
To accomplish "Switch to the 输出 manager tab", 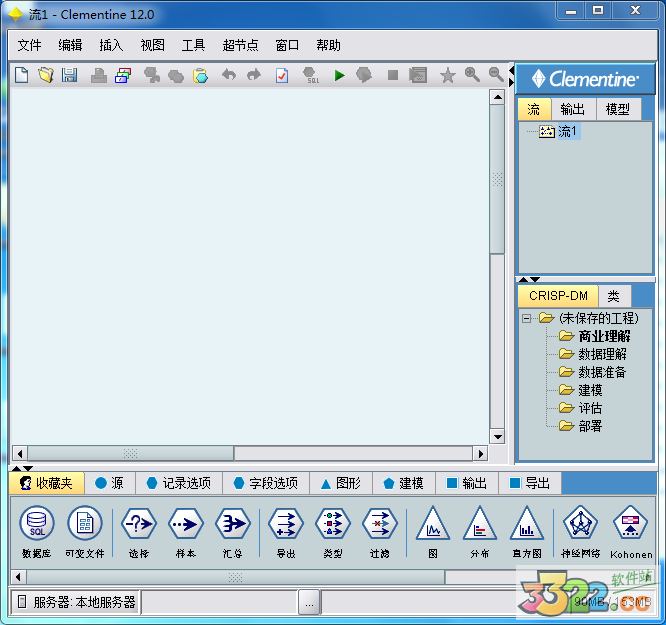I will 573,109.
